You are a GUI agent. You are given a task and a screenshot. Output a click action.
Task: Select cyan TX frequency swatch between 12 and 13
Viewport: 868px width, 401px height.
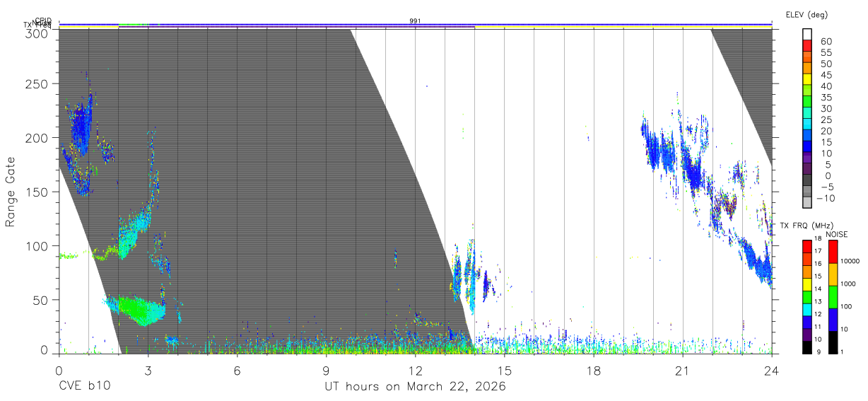tap(807, 310)
